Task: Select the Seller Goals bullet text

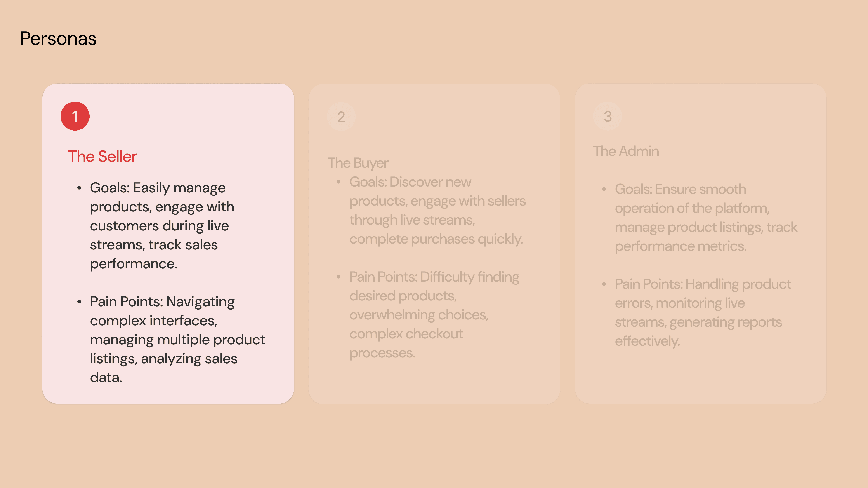Action: point(162,226)
